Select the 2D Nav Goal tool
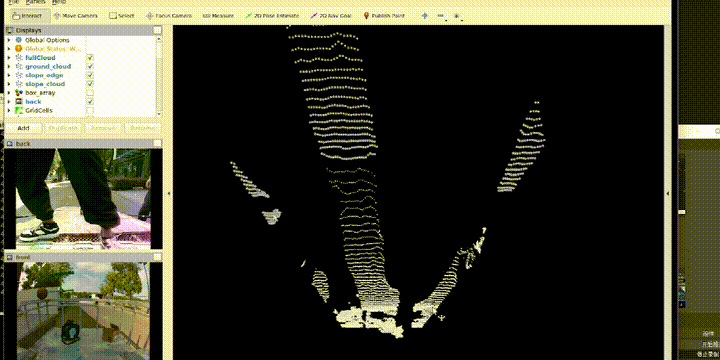Viewport: 720px width, 360px height. tap(331, 16)
